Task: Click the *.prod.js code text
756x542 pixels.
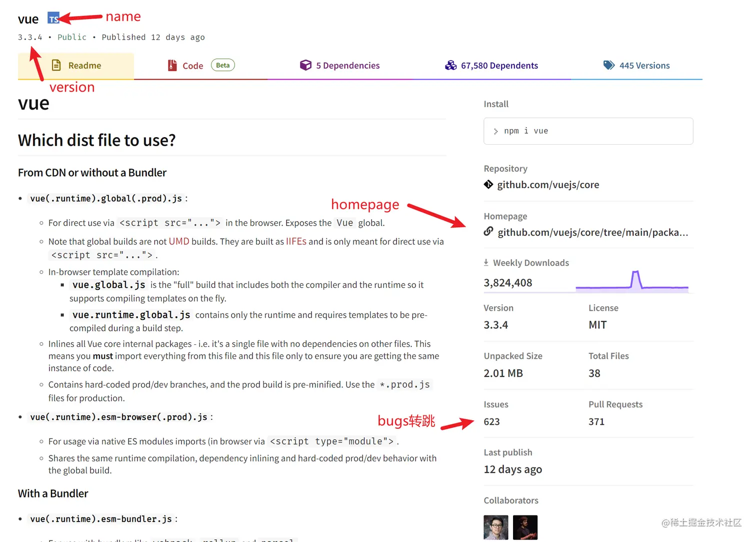Action: click(404, 384)
